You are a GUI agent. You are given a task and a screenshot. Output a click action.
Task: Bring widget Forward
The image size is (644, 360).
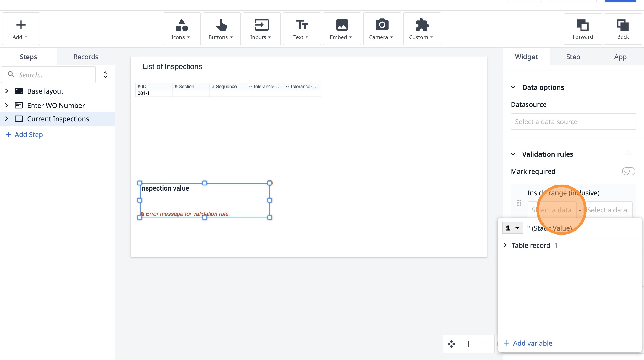[x=582, y=29]
